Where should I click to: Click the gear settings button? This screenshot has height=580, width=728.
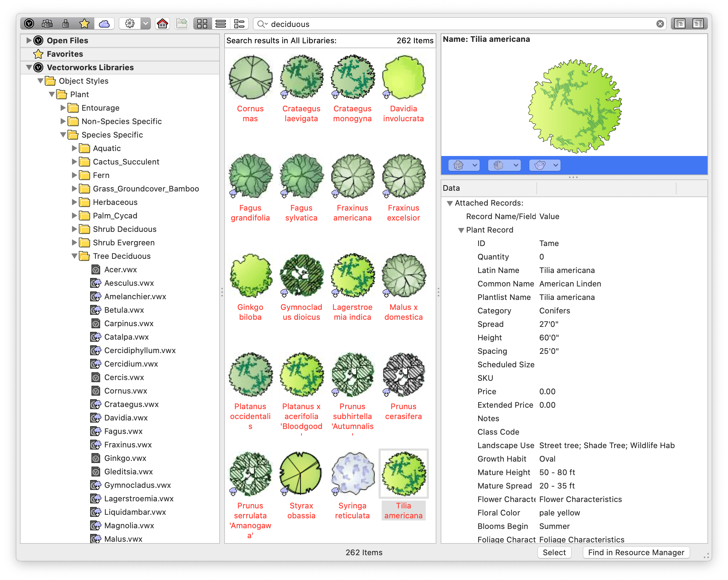point(130,24)
